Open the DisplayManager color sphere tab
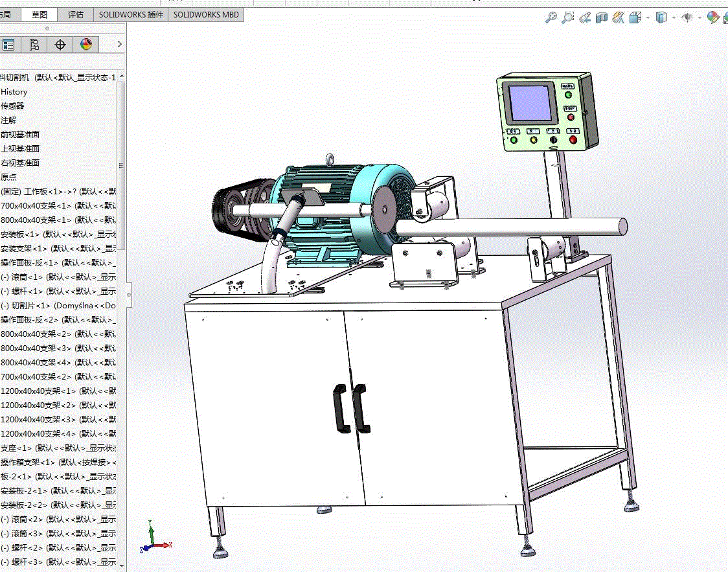Screen dimensions: 728x572 86,45
